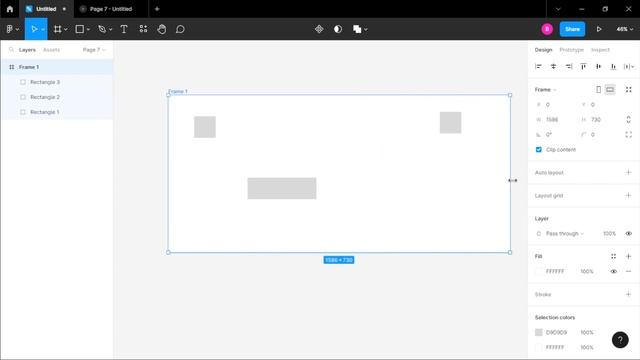
Task: Align horizontal centers
Action: click(553, 67)
